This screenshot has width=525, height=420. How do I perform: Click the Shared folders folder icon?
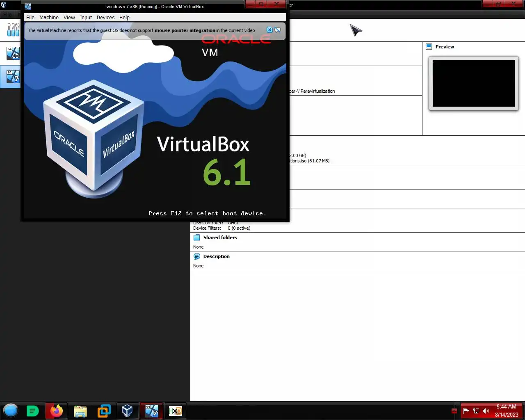coord(197,237)
